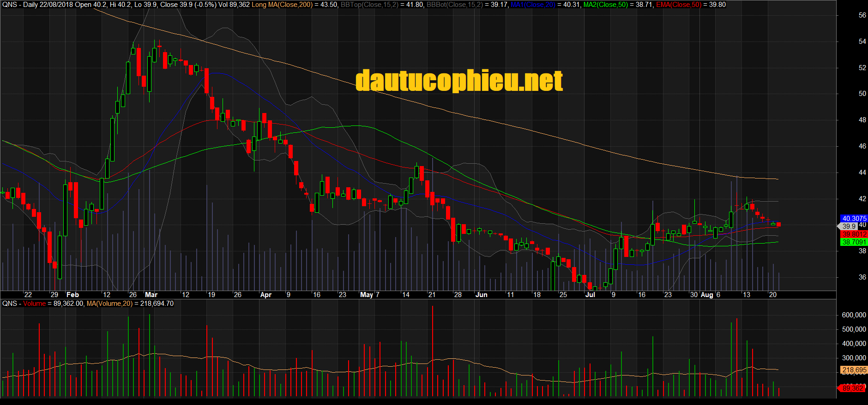Click the gray 39.9 last price marker
The width and height of the screenshot is (868, 405).
[x=849, y=226]
